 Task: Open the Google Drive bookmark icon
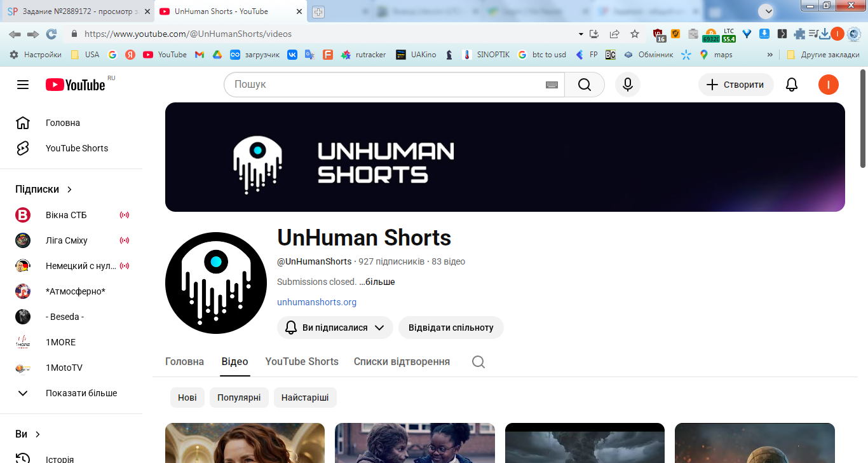coord(217,55)
